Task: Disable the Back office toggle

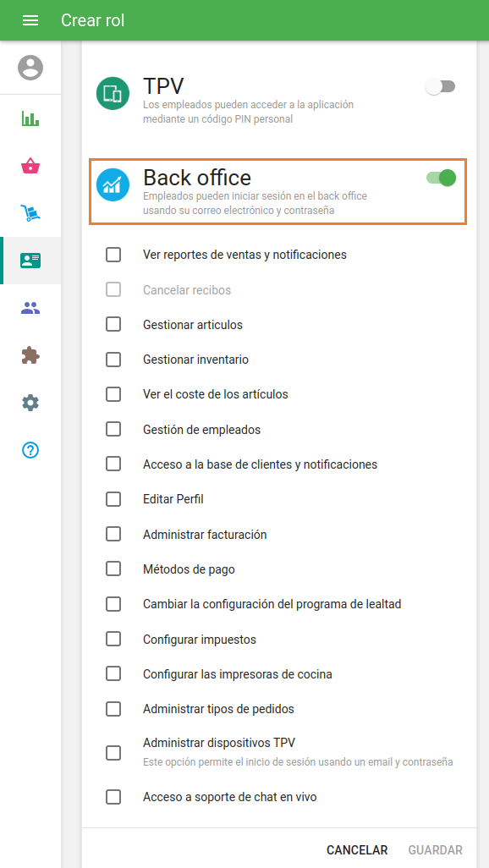Action: (440, 179)
